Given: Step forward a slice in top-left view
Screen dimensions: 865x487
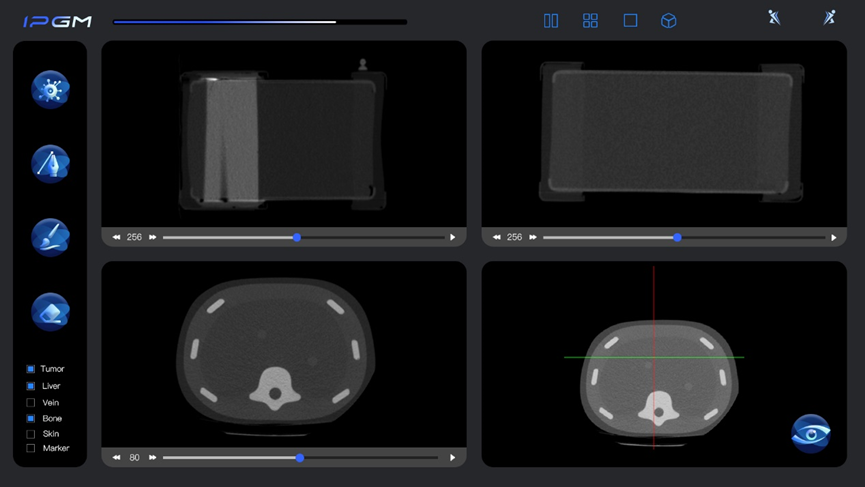Looking at the screenshot, I should tap(153, 237).
